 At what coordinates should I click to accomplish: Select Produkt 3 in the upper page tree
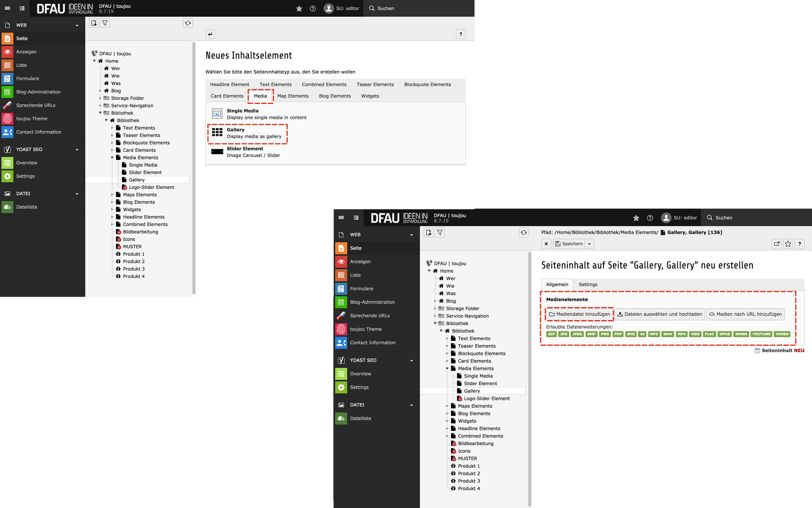click(134, 269)
